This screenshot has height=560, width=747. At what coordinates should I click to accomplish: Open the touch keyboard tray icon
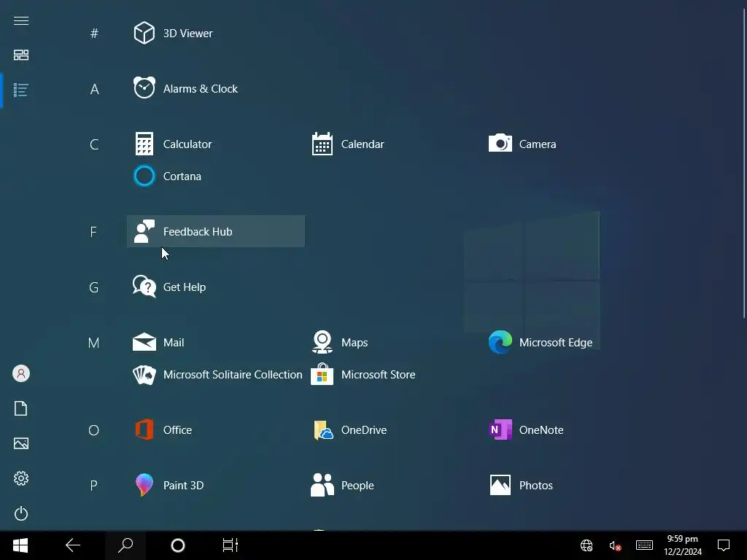point(644,545)
